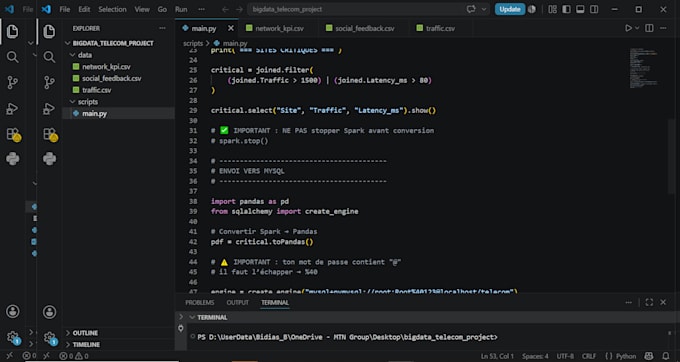Click the code minimap
The height and width of the screenshot is (362, 680).
[644, 68]
